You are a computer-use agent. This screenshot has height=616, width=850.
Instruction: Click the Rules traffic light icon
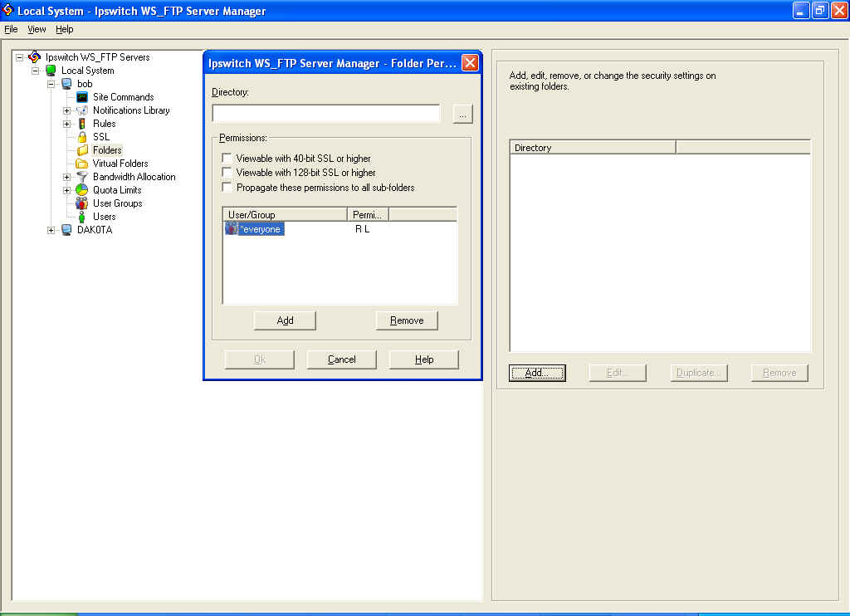[82, 124]
